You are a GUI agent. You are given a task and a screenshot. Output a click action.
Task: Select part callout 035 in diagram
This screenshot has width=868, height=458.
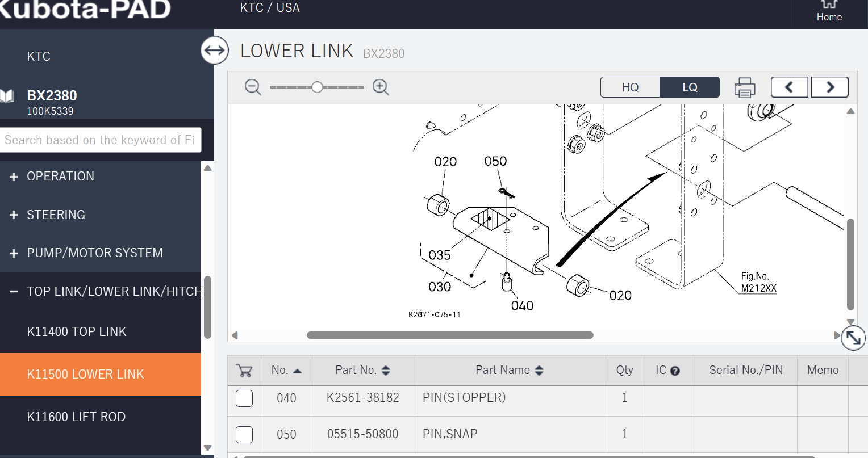click(440, 255)
